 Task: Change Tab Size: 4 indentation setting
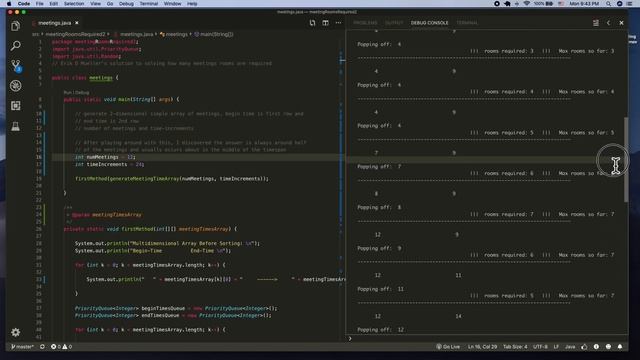coord(515,347)
